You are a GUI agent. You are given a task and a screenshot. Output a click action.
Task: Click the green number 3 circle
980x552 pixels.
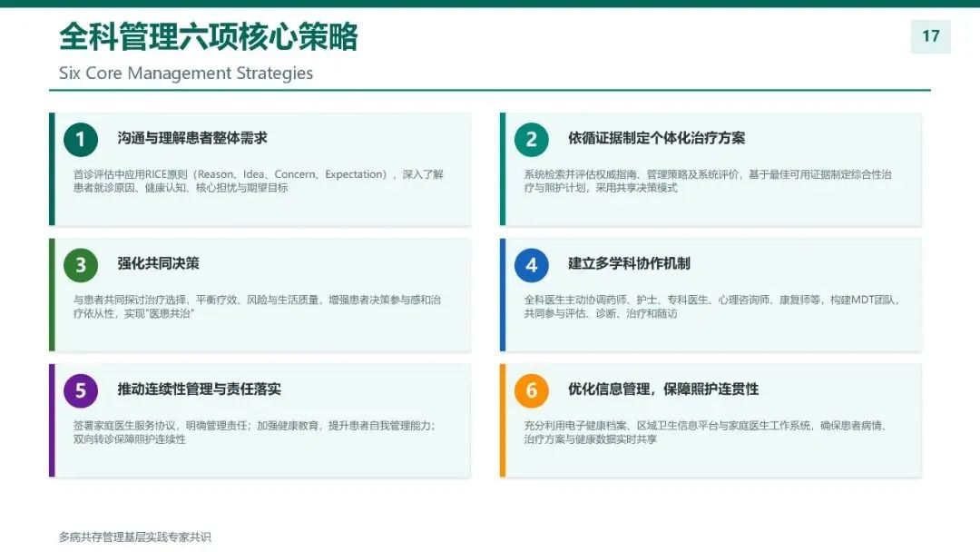81,264
